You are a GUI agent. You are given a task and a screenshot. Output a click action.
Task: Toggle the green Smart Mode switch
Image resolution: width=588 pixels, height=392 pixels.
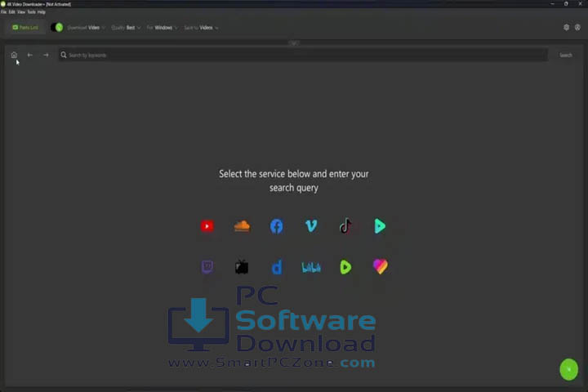(57, 28)
